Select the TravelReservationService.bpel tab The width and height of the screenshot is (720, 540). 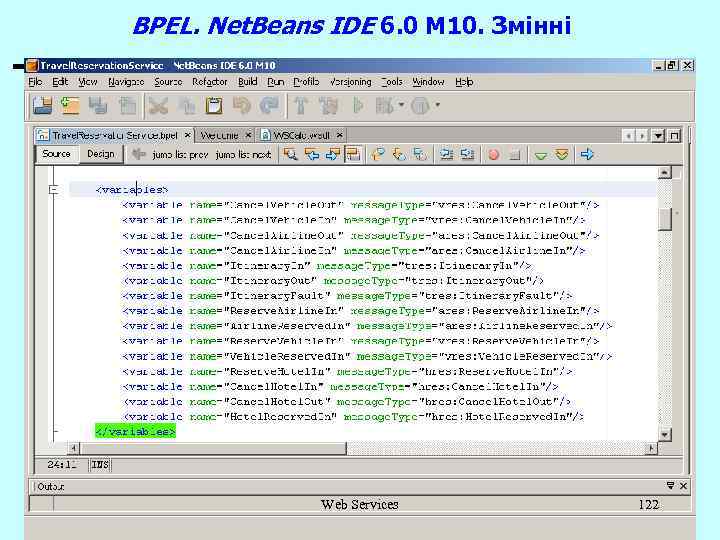click(x=114, y=135)
